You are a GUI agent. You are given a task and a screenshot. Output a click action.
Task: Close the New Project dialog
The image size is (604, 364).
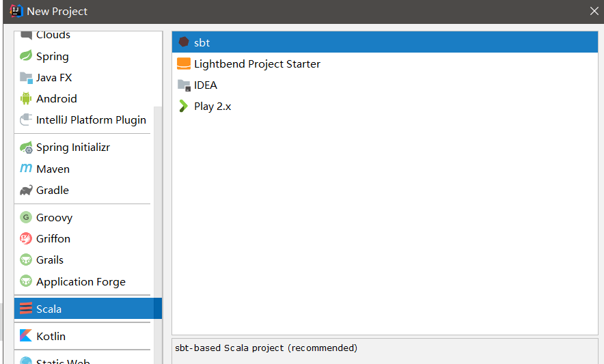594,11
